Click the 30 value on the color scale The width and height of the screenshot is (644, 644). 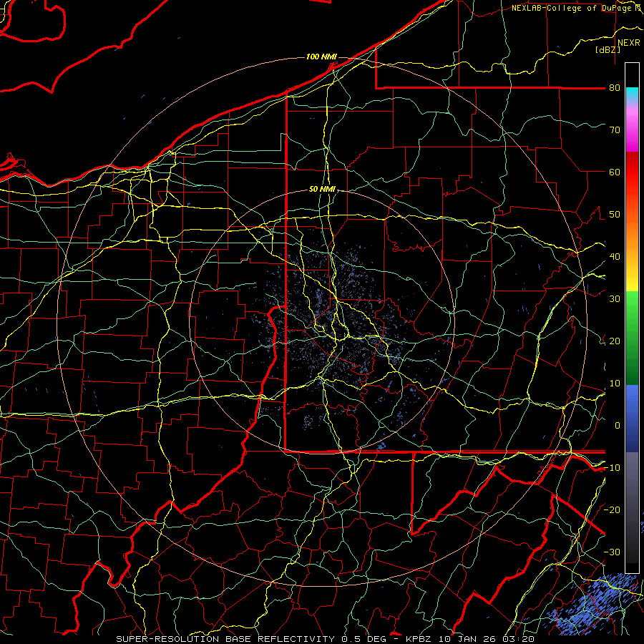[615, 299]
